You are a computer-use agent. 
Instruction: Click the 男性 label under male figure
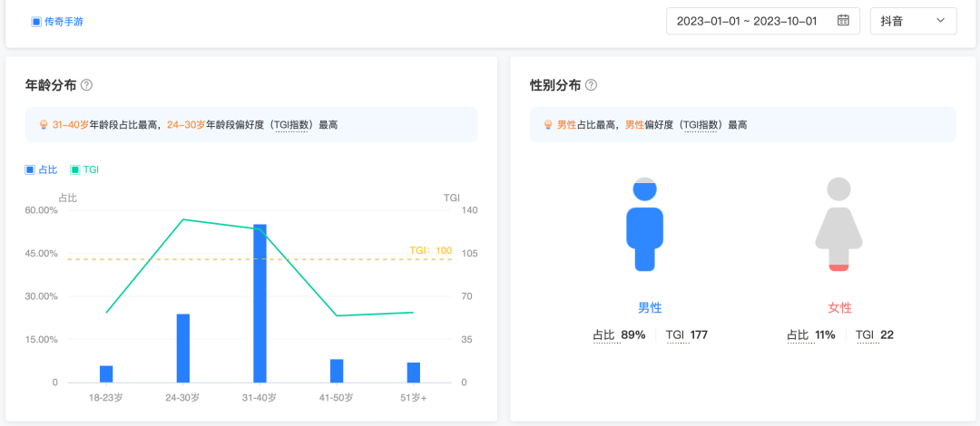pos(650,308)
